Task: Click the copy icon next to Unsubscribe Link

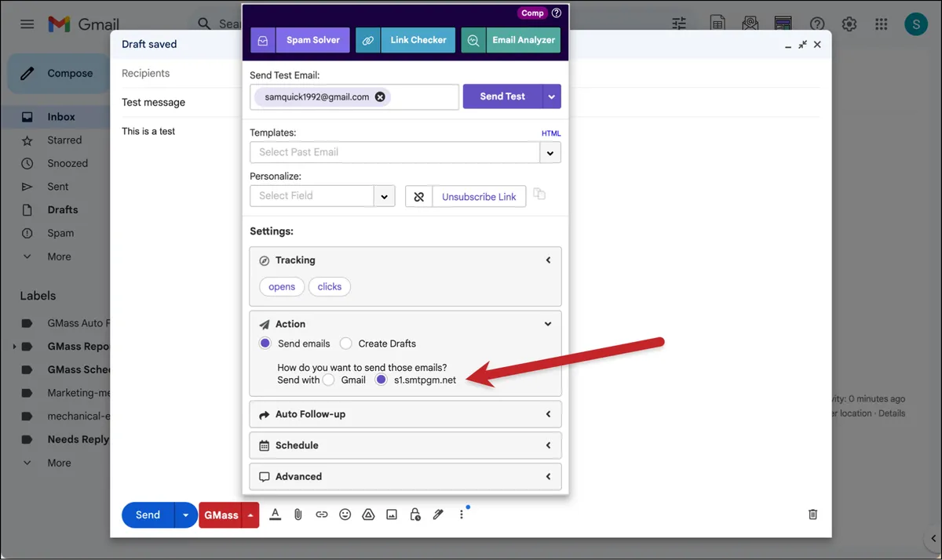Action: click(x=539, y=195)
